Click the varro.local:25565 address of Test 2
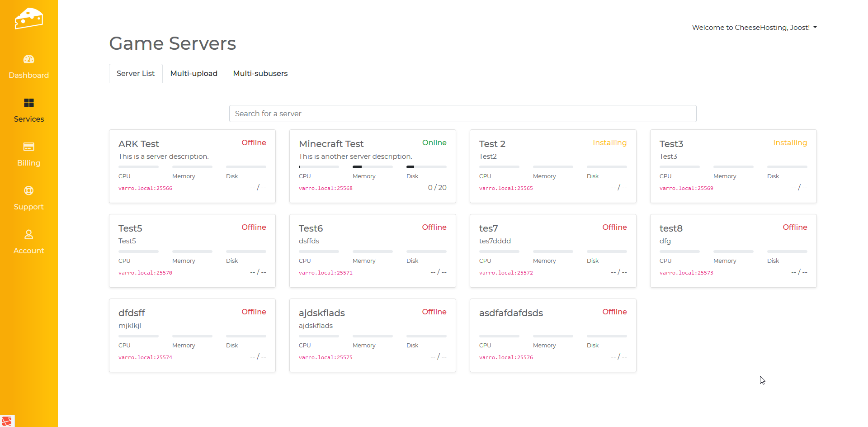This screenshot has height=427, width=868. point(506,188)
